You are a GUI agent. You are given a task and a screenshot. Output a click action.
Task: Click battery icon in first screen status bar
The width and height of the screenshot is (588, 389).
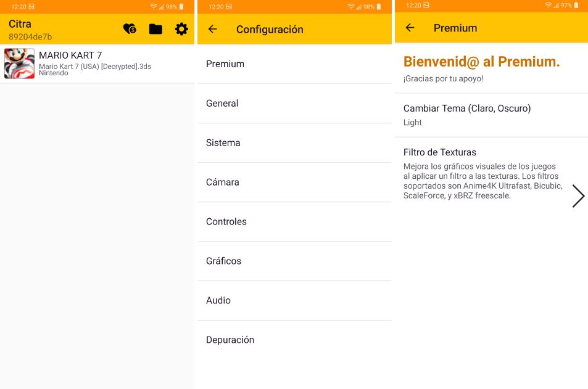coord(181,6)
